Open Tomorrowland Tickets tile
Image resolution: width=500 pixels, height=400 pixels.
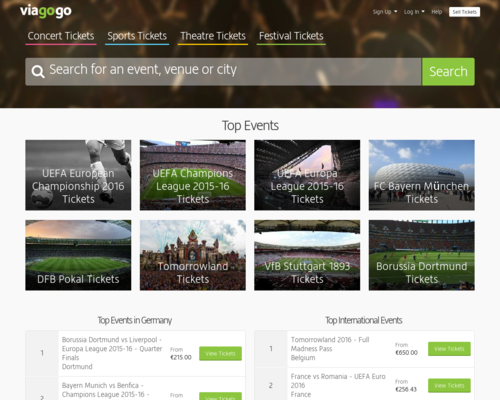coord(193,255)
